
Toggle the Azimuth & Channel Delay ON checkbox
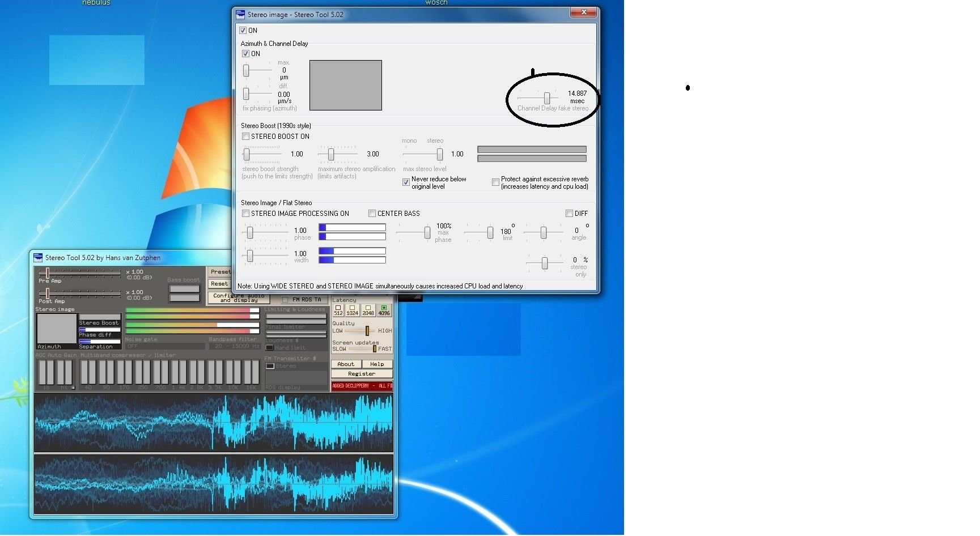click(245, 54)
